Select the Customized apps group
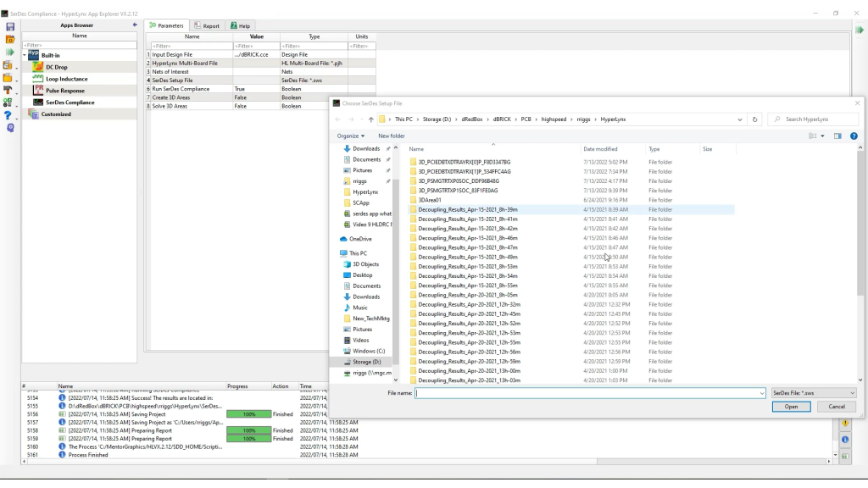Image resolution: width=868 pixels, height=488 pixels. (x=56, y=114)
